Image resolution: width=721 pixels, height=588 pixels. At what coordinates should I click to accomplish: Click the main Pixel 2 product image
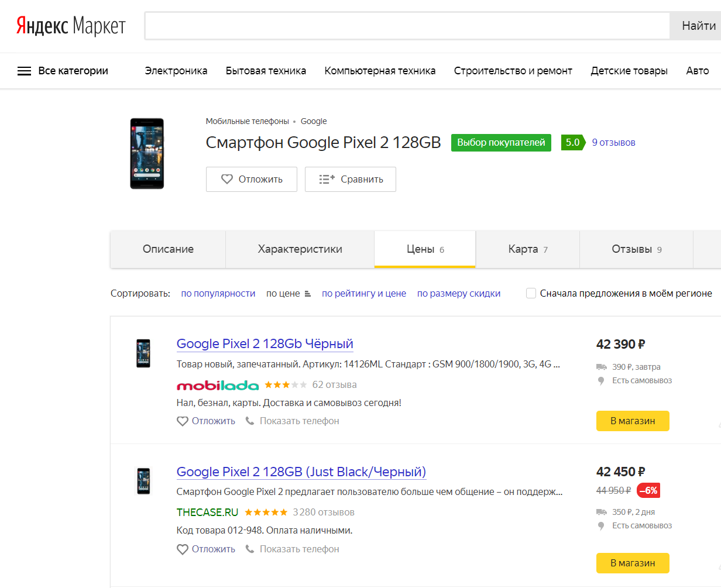[x=147, y=153]
